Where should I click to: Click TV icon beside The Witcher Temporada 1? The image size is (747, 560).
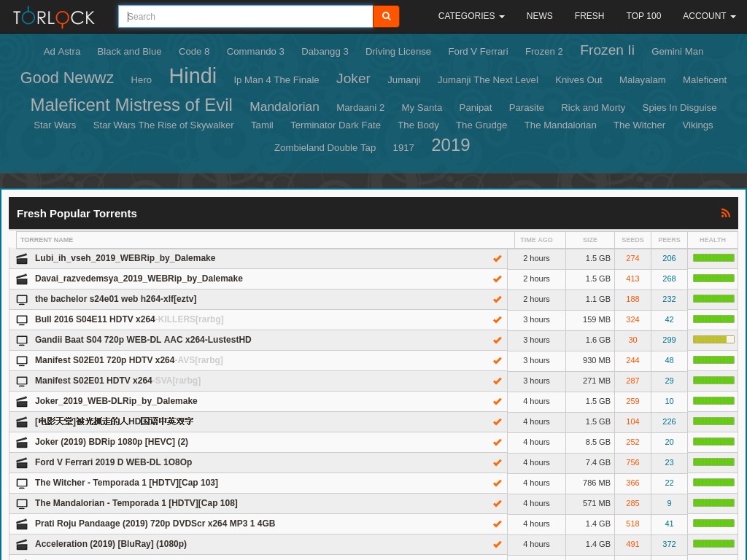(x=22, y=483)
